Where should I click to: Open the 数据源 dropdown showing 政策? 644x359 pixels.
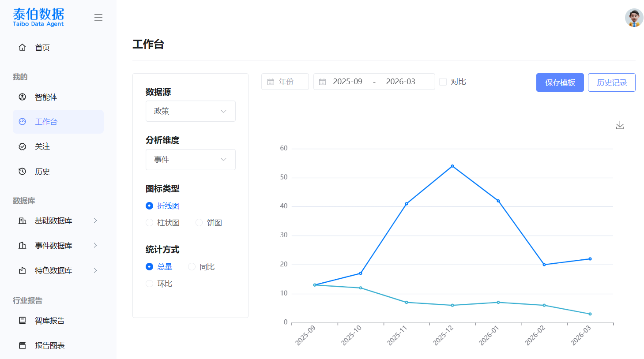pos(190,111)
